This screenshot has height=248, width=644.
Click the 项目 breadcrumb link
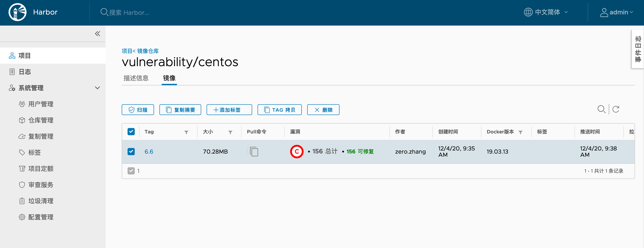127,51
